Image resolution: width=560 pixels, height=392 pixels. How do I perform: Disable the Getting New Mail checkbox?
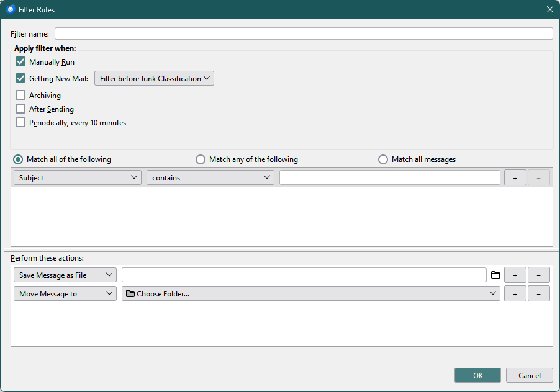tap(21, 79)
